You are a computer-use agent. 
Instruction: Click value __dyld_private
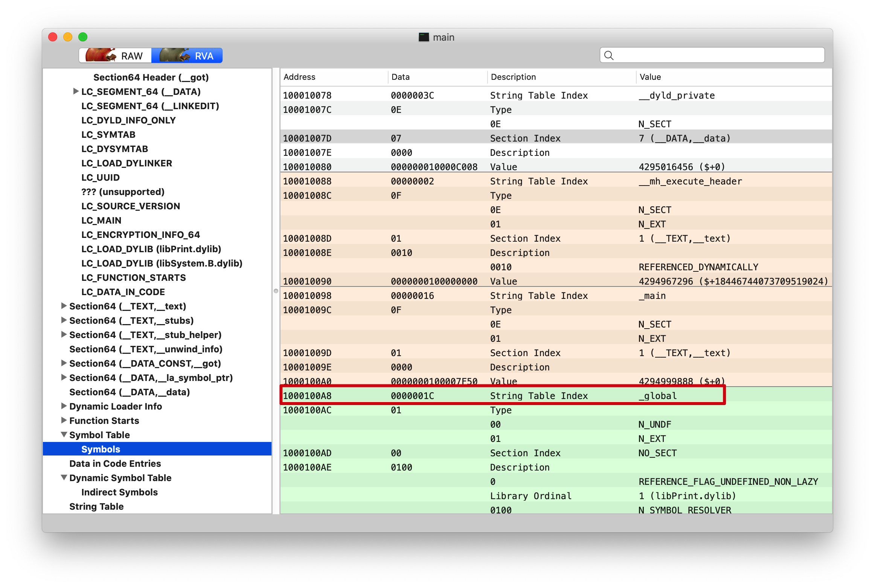point(677,95)
